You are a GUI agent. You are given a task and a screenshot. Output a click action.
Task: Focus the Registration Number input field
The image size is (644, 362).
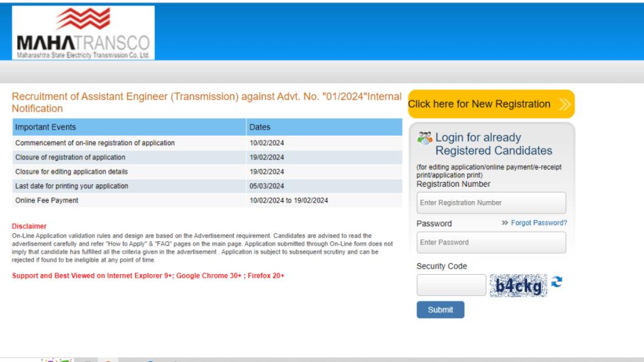[491, 203]
